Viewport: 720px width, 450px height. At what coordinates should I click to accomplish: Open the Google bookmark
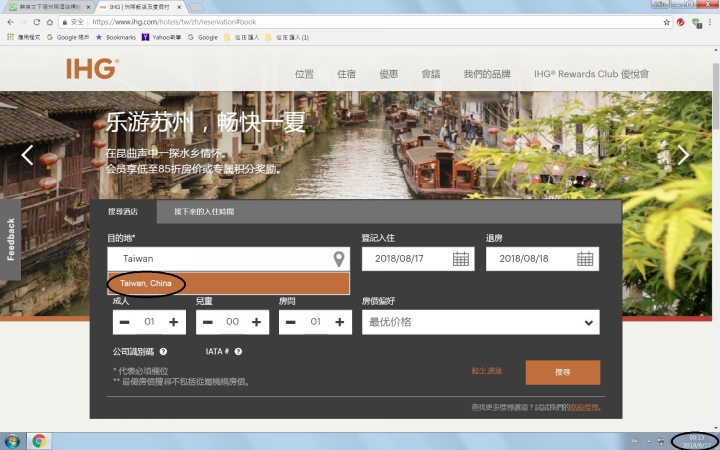click(x=203, y=37)
